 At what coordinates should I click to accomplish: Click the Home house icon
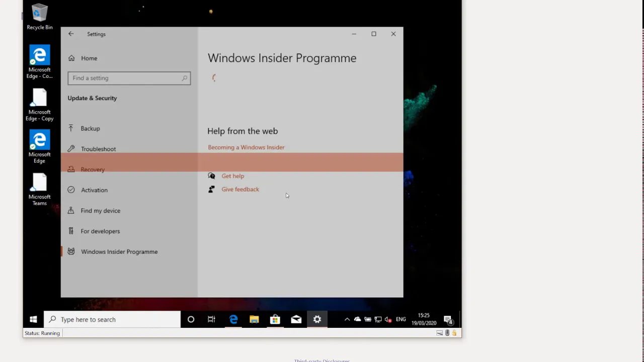[71, 58]
